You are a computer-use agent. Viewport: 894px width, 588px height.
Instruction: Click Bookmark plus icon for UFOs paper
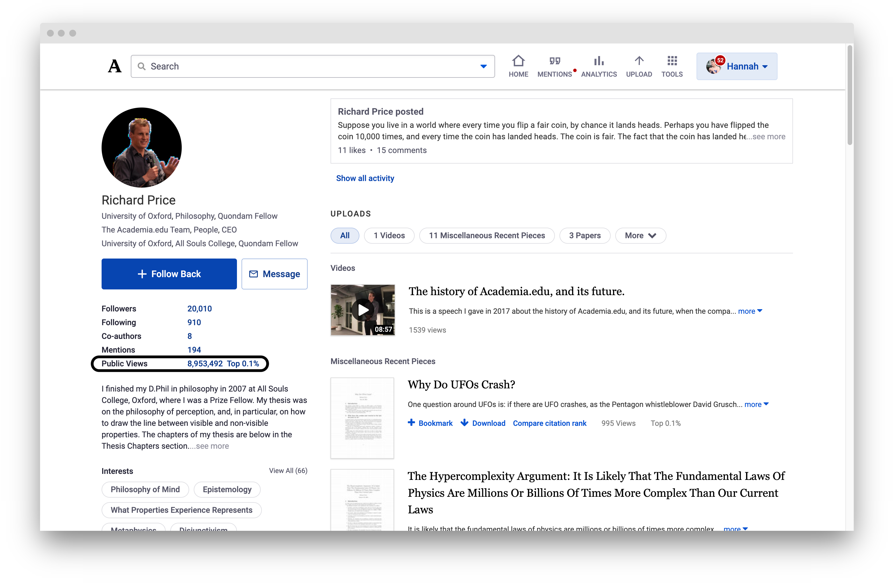coord(411,423)
